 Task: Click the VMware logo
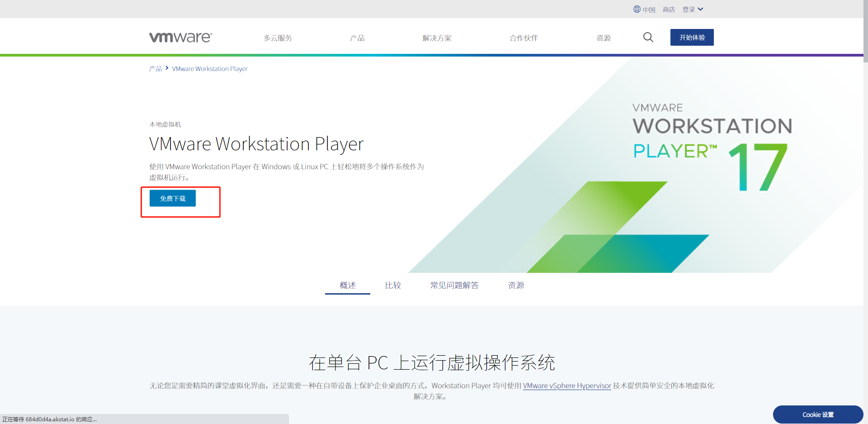[181, 37]
